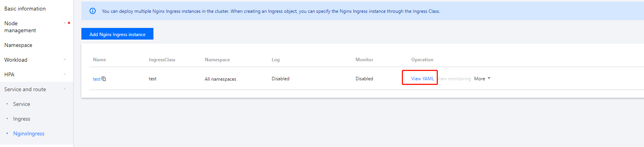Click the Name column header

[100, 60]
